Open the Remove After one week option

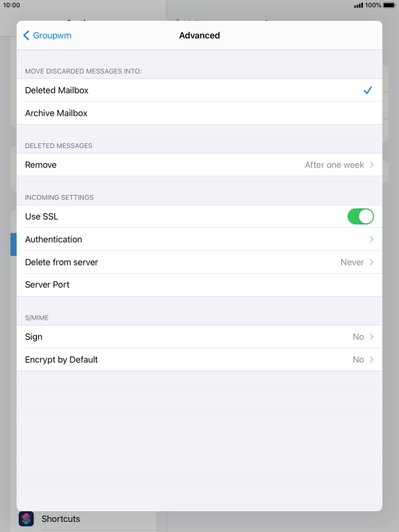pos(199,165)
